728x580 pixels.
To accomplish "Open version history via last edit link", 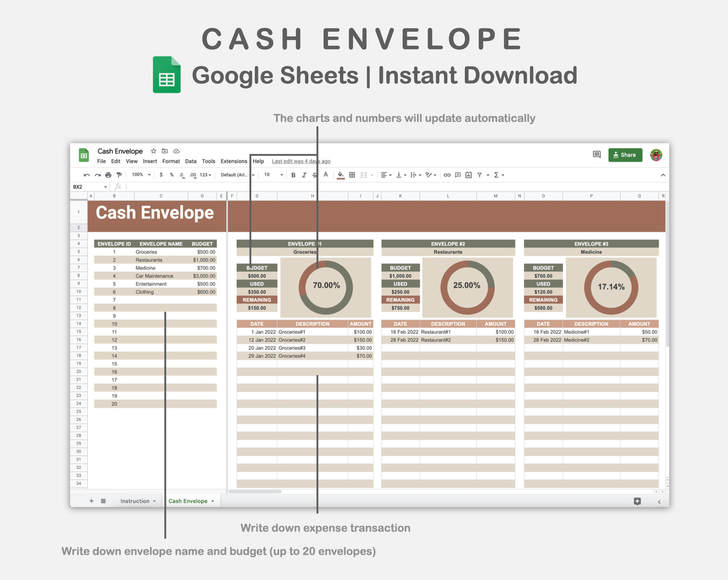I will (x=301, y=161).
